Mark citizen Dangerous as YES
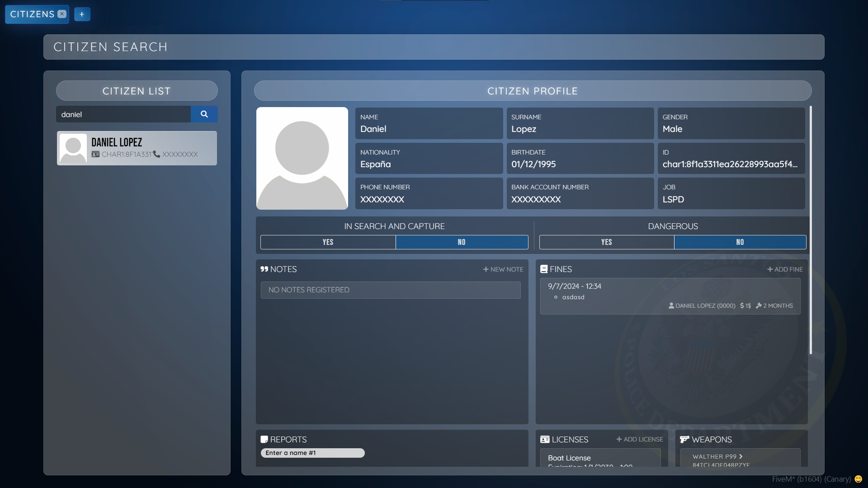 pyautogui.click(x=606, y=242)
